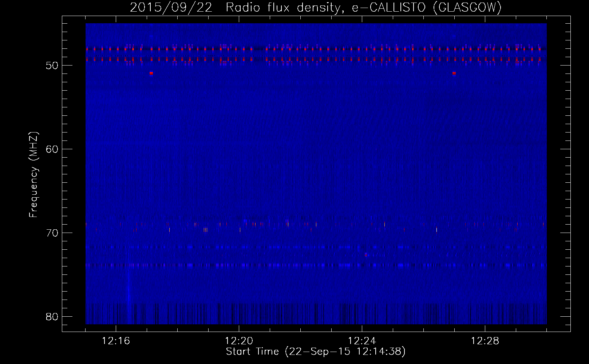589x364 pixels.
Task: Click the red burst at 51 MHz near 12:27
Action: click(x=454, y=73)
